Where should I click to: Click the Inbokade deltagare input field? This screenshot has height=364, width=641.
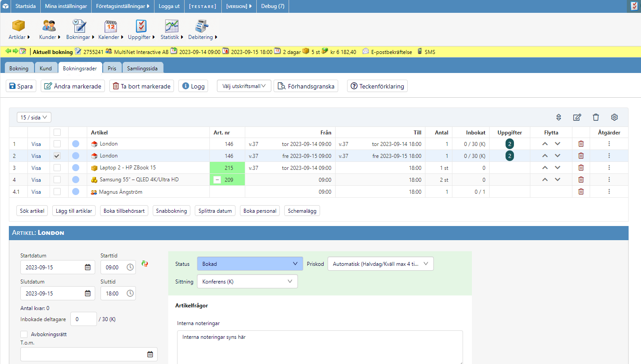click(83, 319)
